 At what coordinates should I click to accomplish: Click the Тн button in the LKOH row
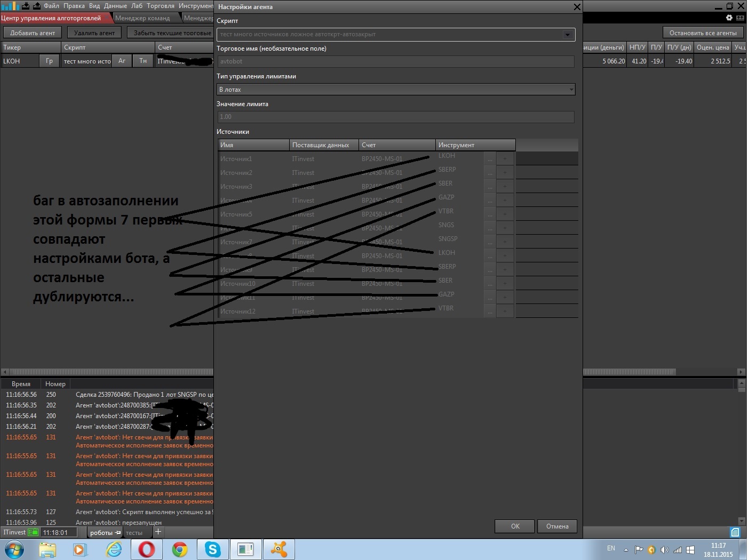(x=143, y=61)
